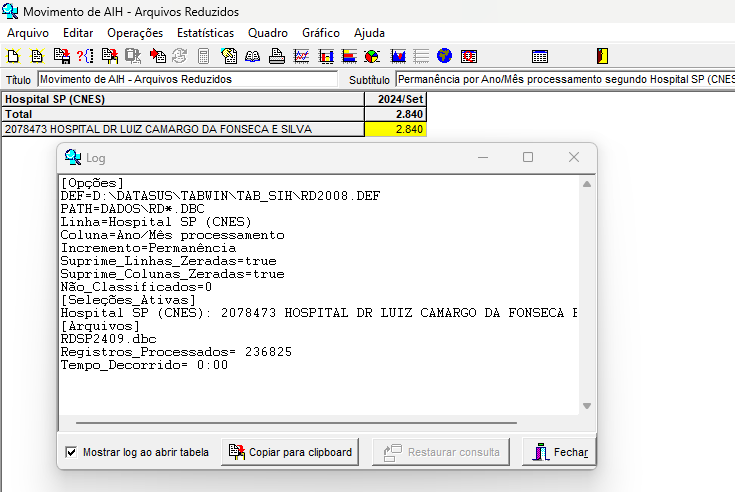Open the Estatísticas menu
The width and height of the screenshot is (735, 492).
point(205,33)
